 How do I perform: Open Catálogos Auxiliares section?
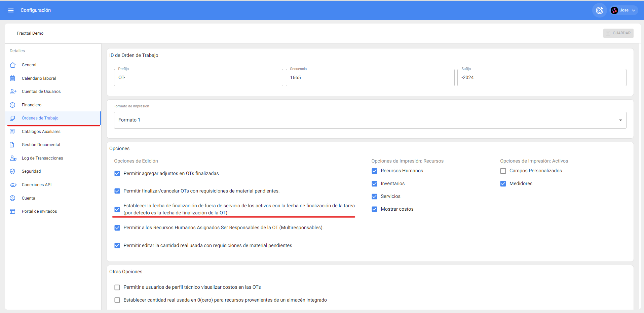point(41,132)
